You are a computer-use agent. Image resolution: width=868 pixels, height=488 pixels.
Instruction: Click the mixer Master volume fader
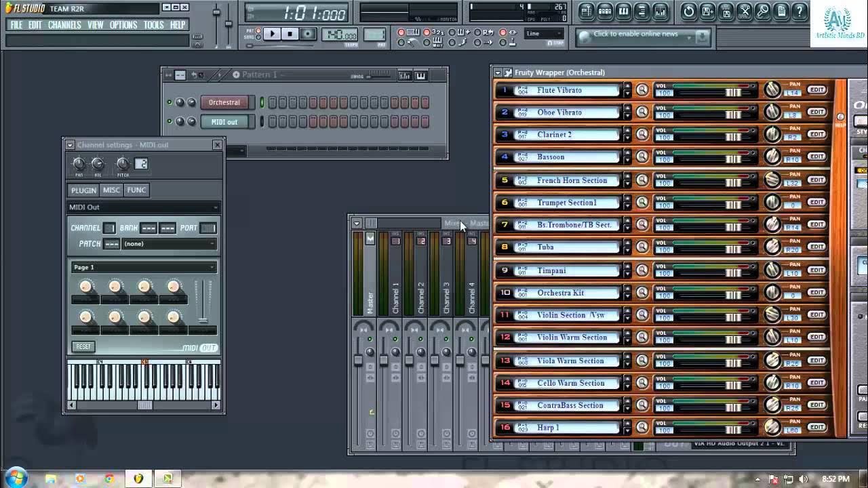tap(358, 359)
